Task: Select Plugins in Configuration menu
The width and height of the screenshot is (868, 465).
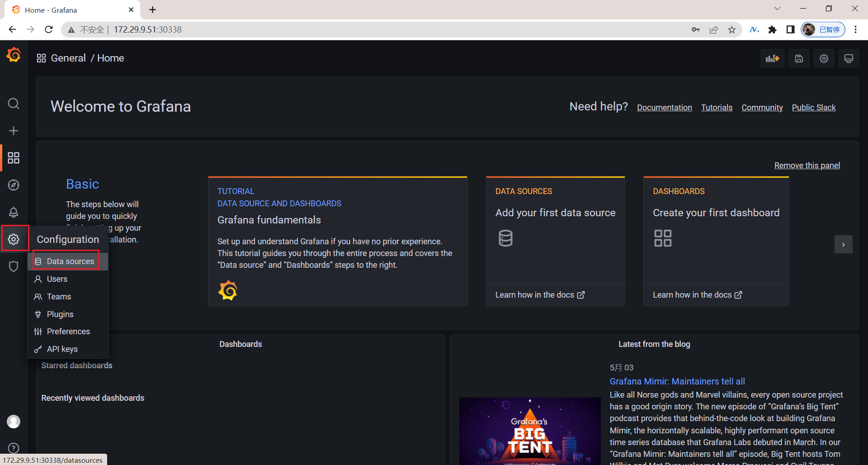Action: [x=68, y=314]
